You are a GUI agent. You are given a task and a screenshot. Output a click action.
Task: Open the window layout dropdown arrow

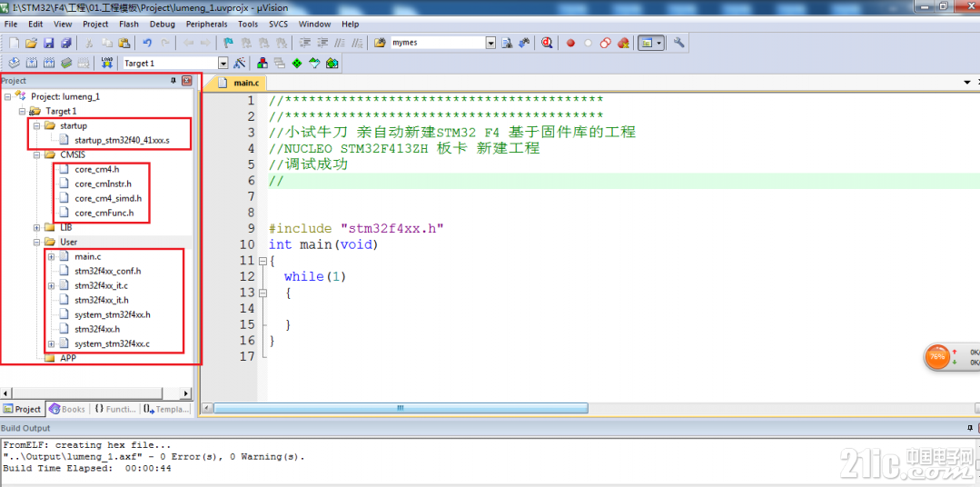(659, 43)
